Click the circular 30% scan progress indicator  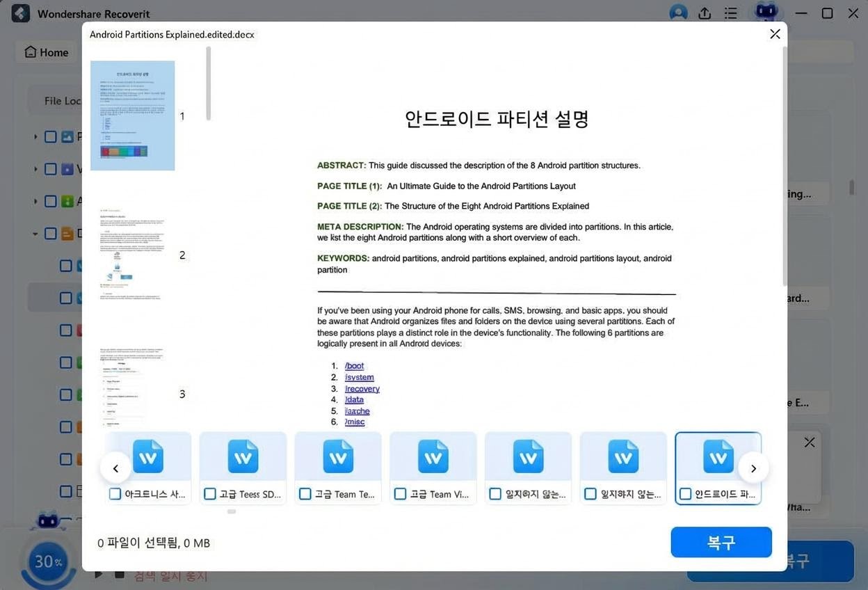click(x=47, y=562)
